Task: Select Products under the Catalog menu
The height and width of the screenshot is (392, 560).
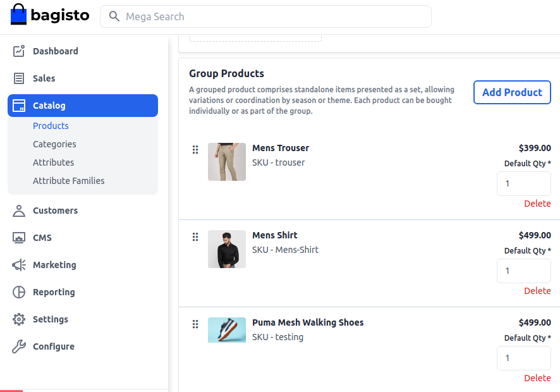Action: coord(51,126)
